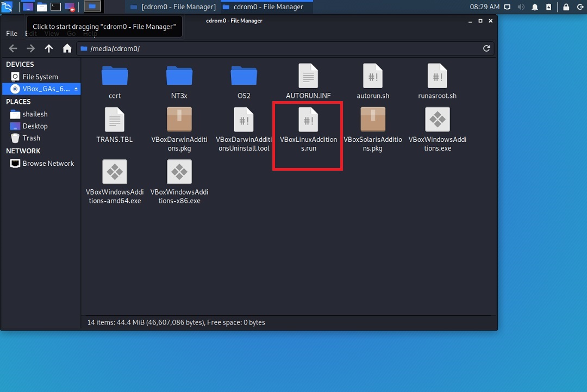Lock the screen with padlock icon

[566, 7]
